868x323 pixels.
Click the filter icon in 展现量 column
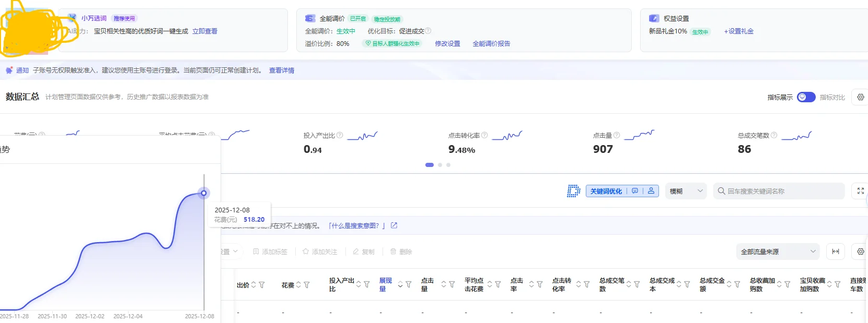point(409,284)
